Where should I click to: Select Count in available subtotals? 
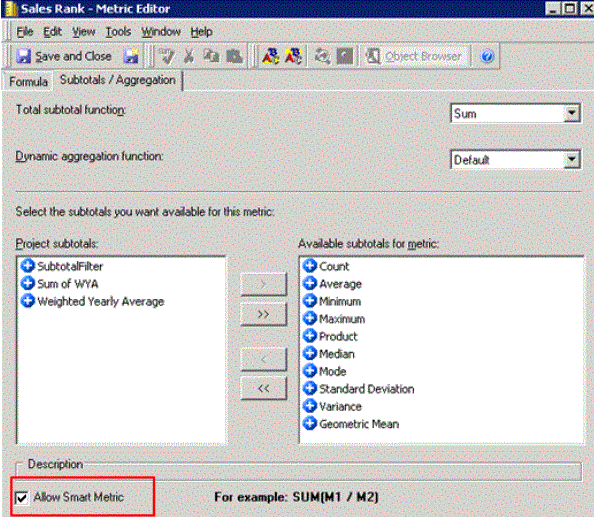tap(326, 266)
